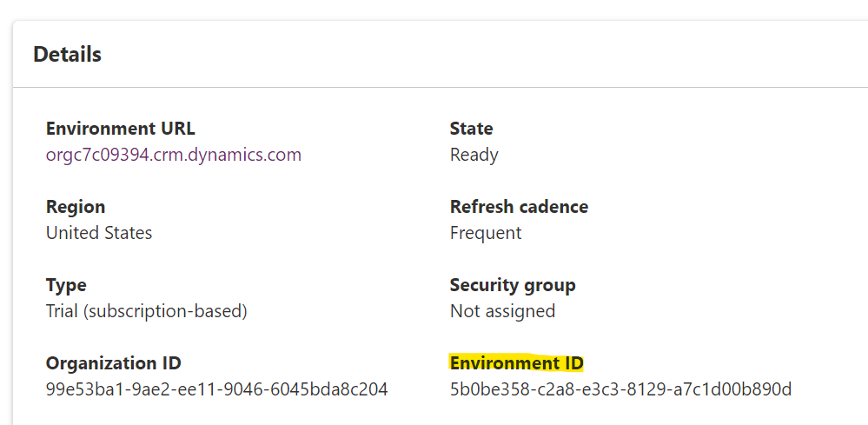
Task: Click the horizontal divider below Details heading
Action: click(x=441, y=88)
